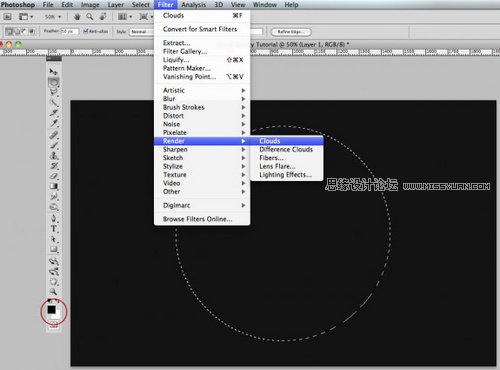This screenshot has width=500, height=370.
Task: Click the Refine Edge button
Action: coord(291,32)
